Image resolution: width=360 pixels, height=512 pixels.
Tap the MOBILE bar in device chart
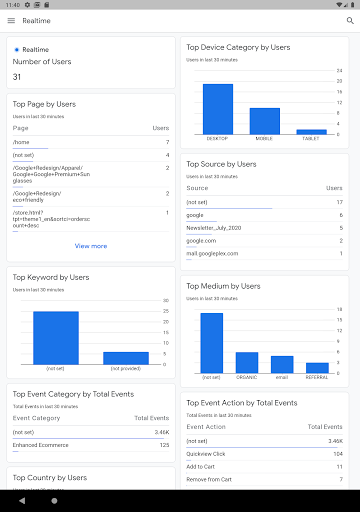coord(265,121)
